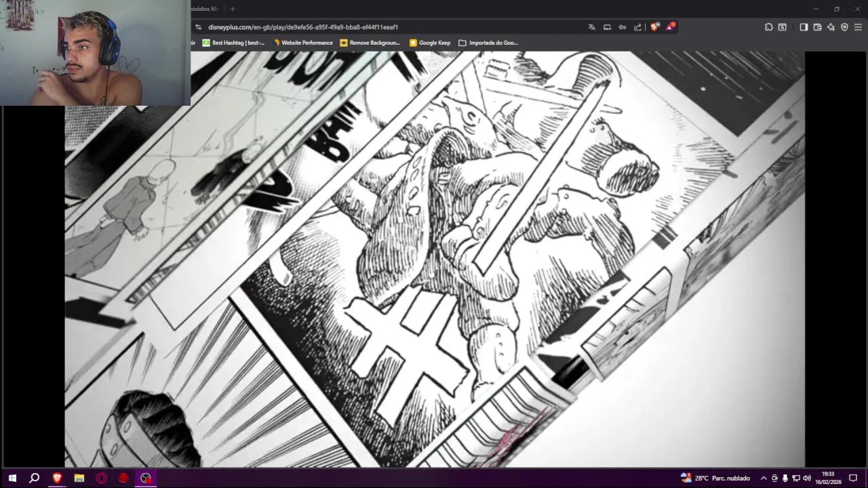The width and height of the screenshot is (868, 488).
Task: Open the browser hamburger main menu
Action: (x=858, y=27)
